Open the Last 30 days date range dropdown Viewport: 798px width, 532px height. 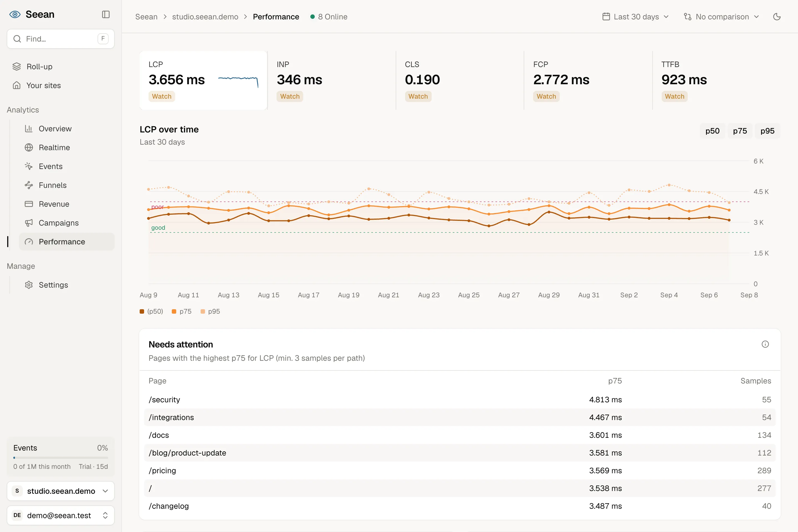pyautogui.click(x=635, y=17)
